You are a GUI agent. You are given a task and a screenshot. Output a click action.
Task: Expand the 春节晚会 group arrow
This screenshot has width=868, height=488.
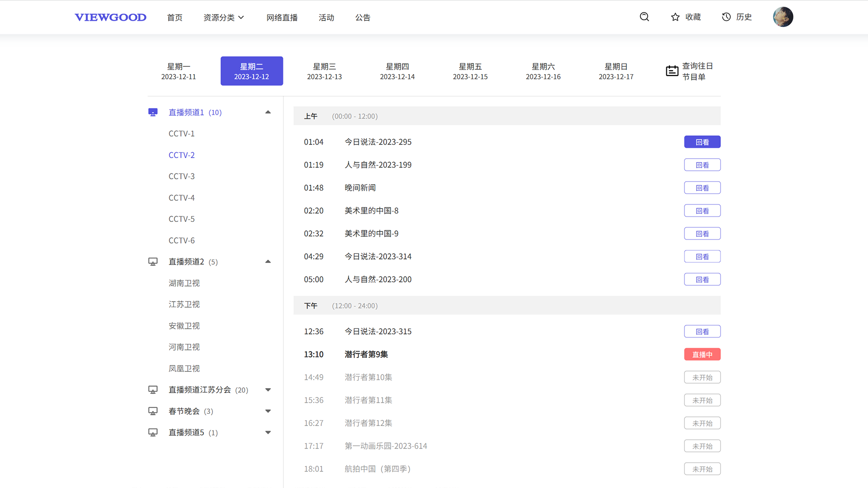(268, 411)
